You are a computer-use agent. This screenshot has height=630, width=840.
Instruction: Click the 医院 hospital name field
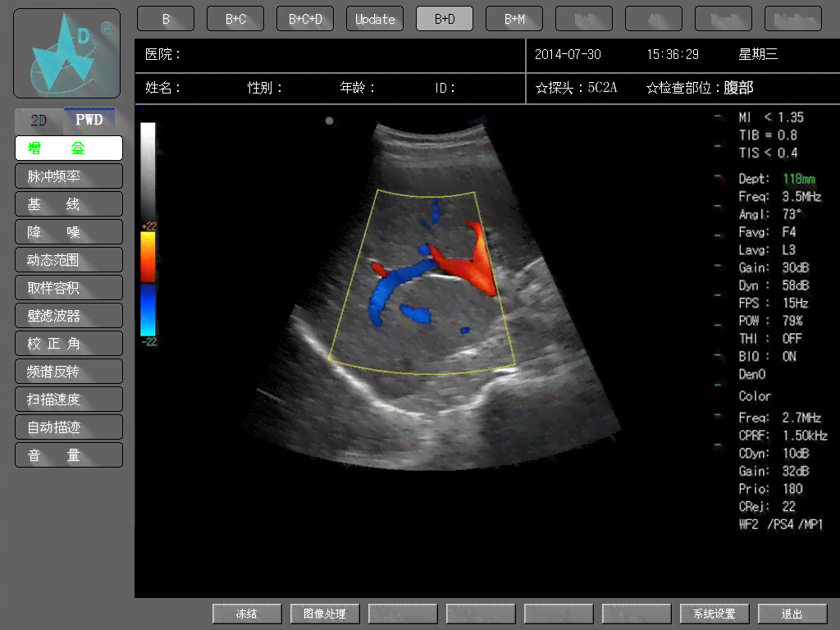[330, 55]
